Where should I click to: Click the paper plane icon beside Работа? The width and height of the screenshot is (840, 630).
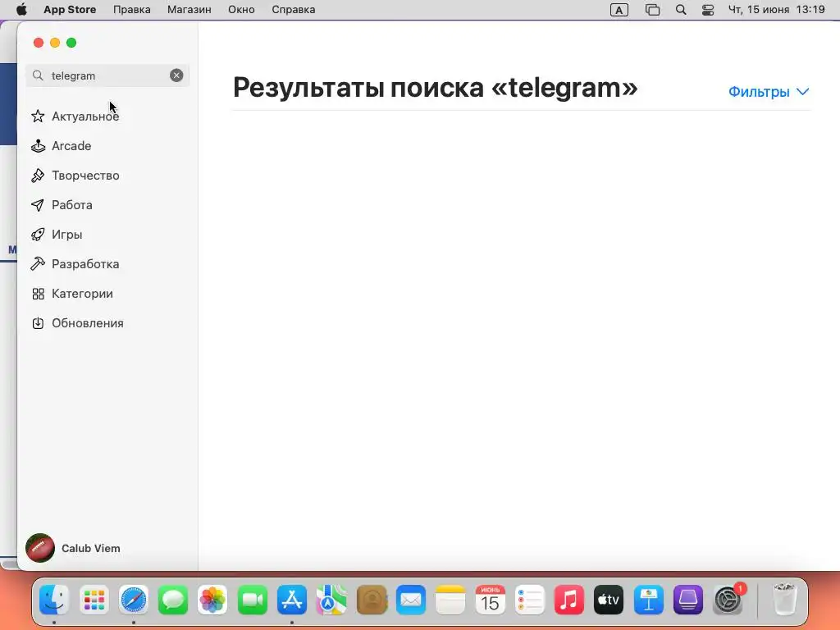point(38,204)
